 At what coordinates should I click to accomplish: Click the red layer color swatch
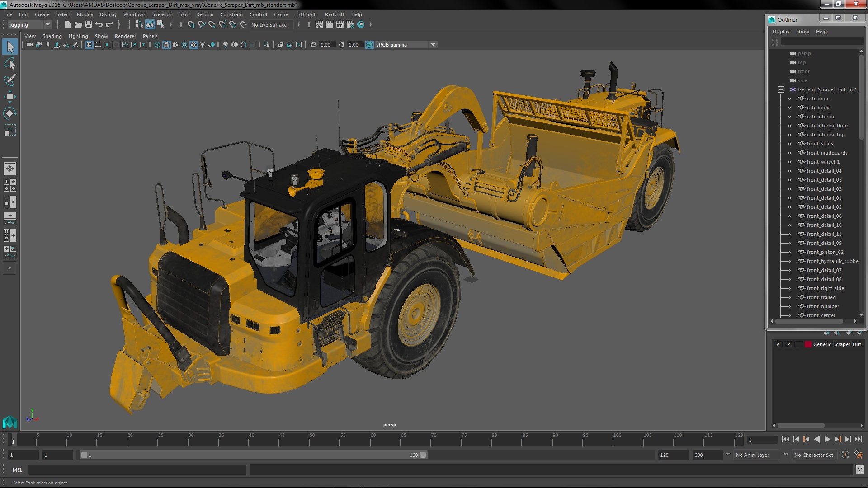click(807, 344)
